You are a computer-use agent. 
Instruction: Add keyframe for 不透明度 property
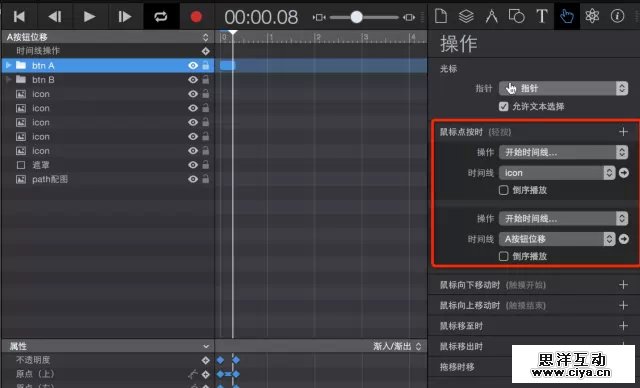point(205,360)
